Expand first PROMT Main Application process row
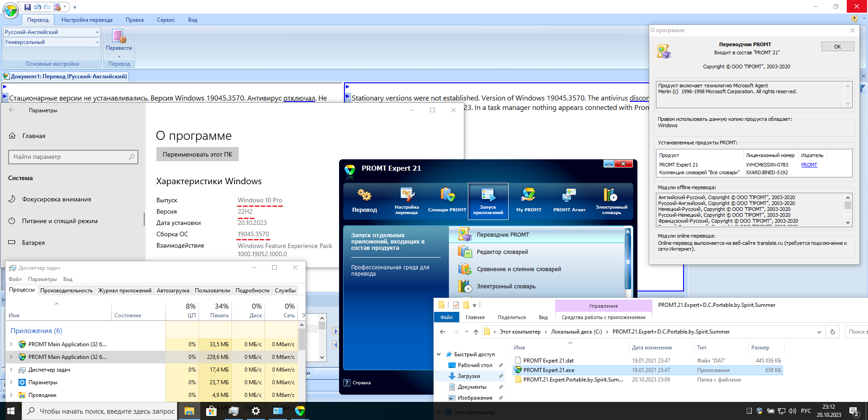 11,344
